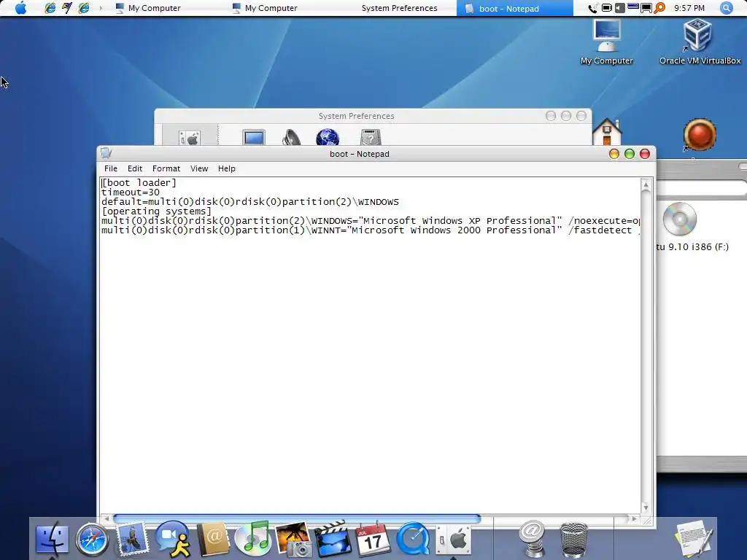Open the disk question mark icon in System Preferences

coord(371,137)
